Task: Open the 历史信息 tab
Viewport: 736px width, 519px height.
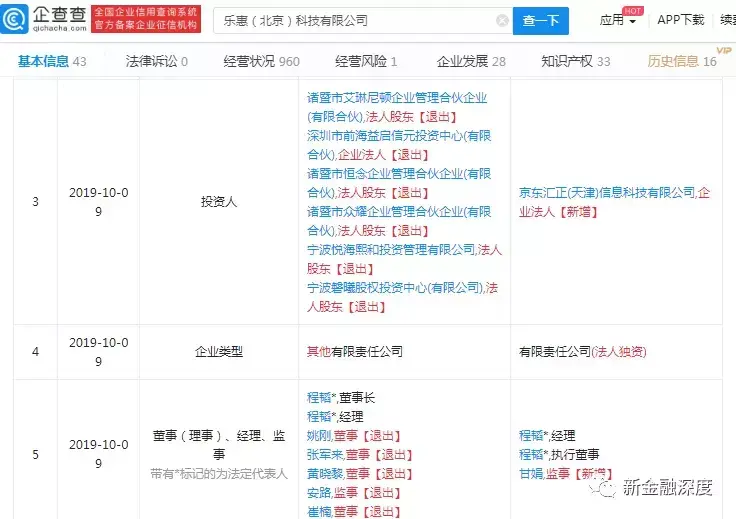Action: point(681,61)
